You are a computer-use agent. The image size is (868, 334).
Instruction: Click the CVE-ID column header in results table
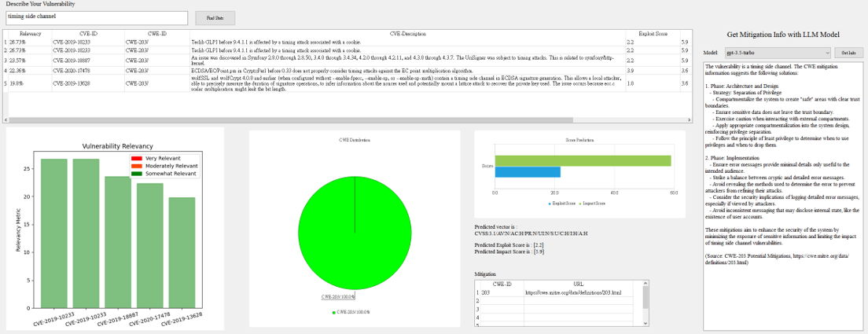tap(88, 34)
